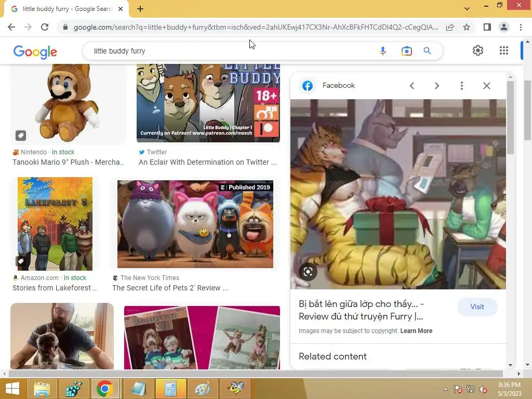Select the Tanooki Mario plush thumbnail
Image resolution: width=532 pixels, height=399 pixels.
pos(68,104)
